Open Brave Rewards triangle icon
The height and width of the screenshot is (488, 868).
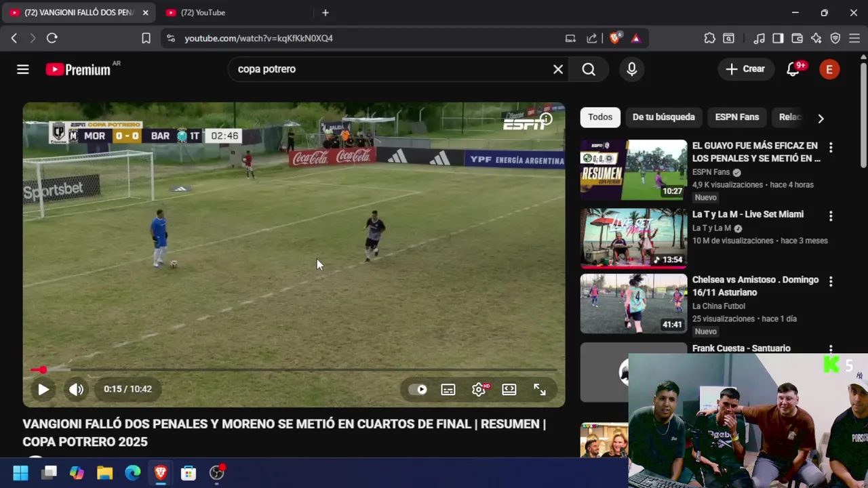[635, 39]
